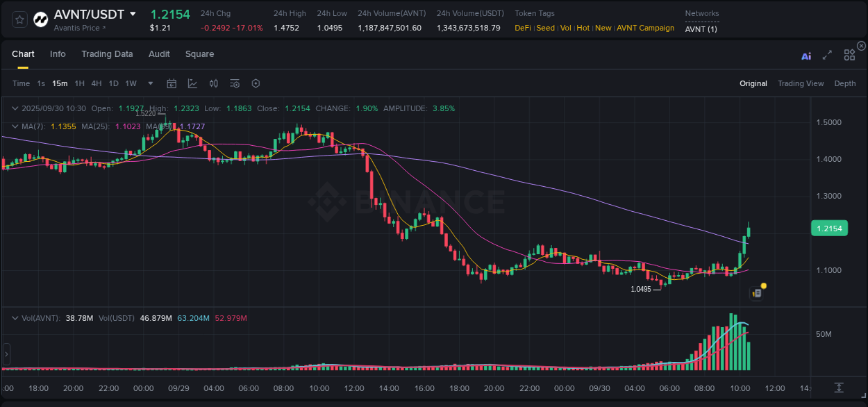Open the indicator settings icon
Viewport: 868px width, 407px height.
pos(234,83)
